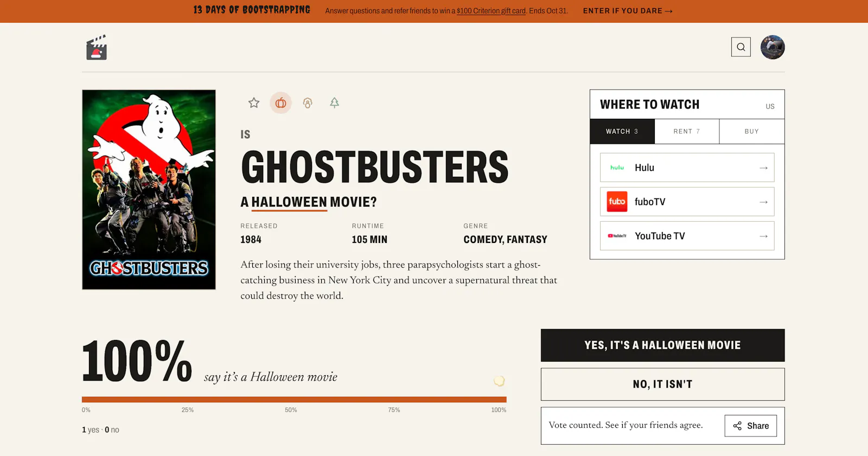Click the fuboTV logo icon
Viewport: 868px width, 456px height.
[617, 202]
